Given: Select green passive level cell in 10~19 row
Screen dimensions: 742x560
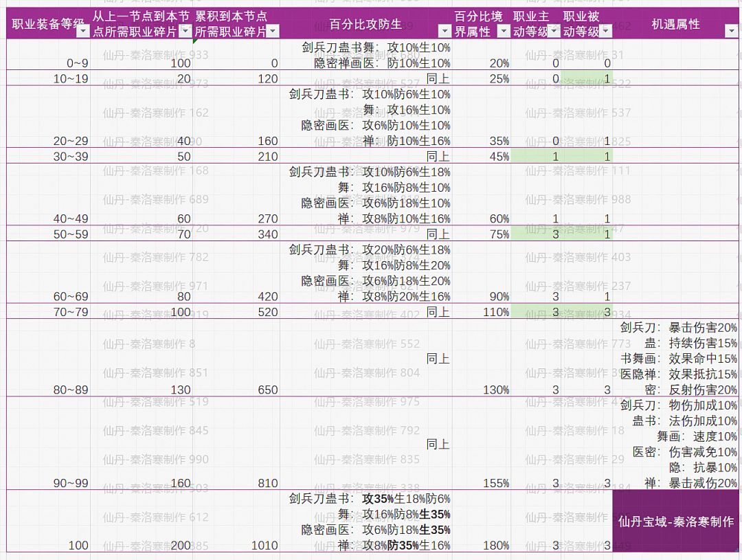Looking at the screenshot, I should pyautogui.click(x=587, y=78).
